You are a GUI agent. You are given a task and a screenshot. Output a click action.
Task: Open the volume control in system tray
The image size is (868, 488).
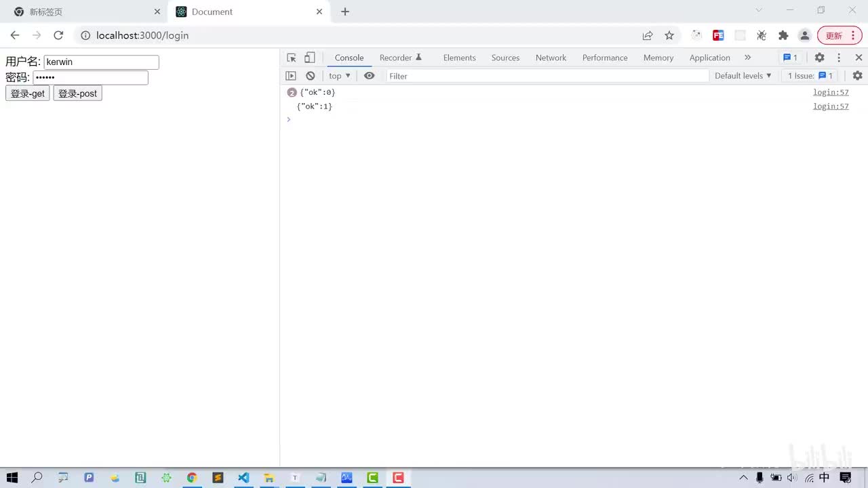(x=791, y=478)
